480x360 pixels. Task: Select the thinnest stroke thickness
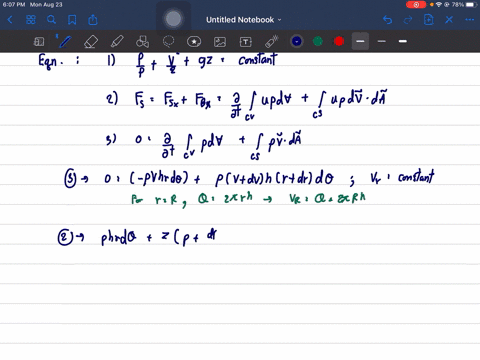(382, 41)
